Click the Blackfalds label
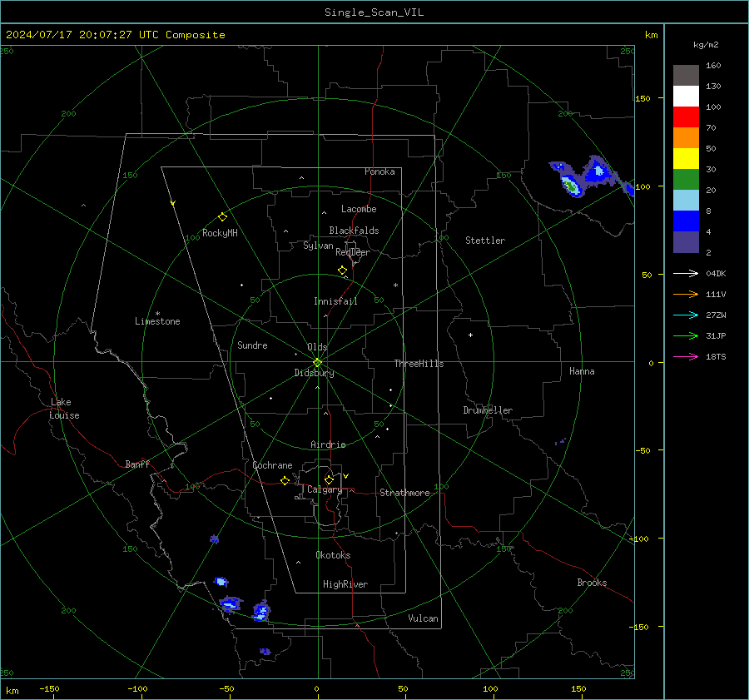 coord(354,231)
